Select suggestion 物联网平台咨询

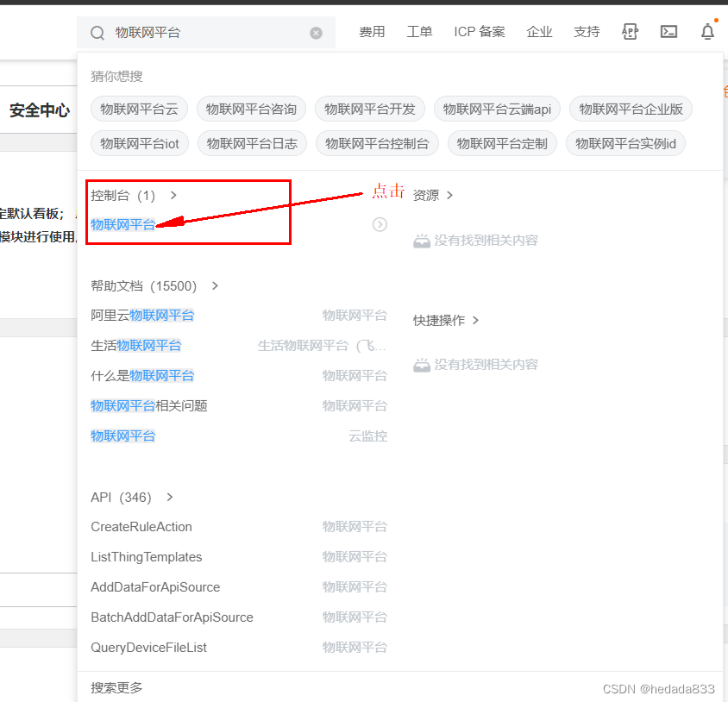[251, 110]
